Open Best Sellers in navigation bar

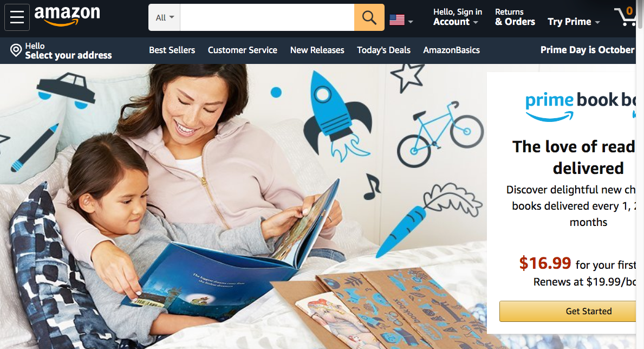[172, 50]
